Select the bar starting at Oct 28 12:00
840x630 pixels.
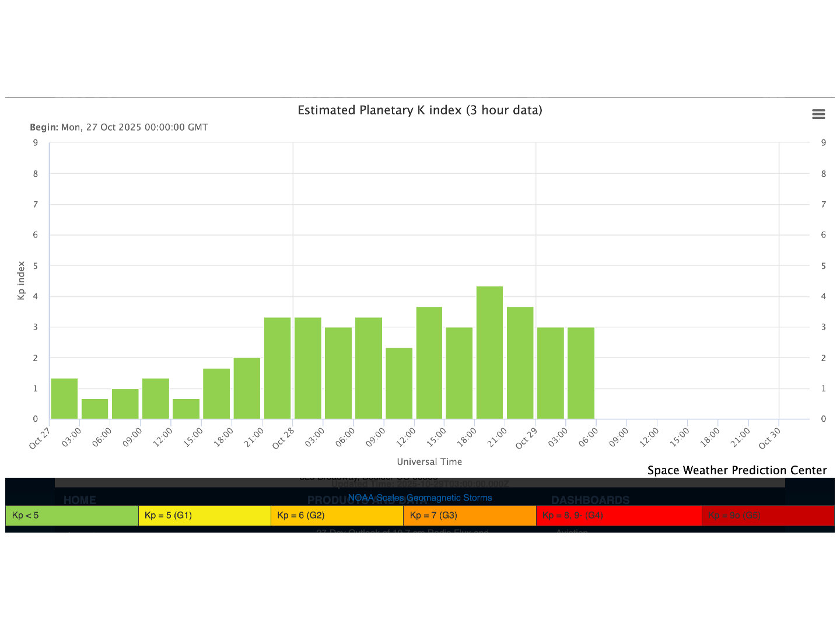pos(429,363)
